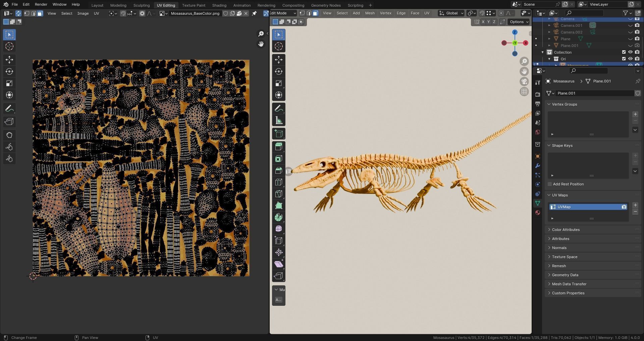Screen dimensions: 644x341
Task: Open Global transform orientation dropdown
Action: (451, 13)
